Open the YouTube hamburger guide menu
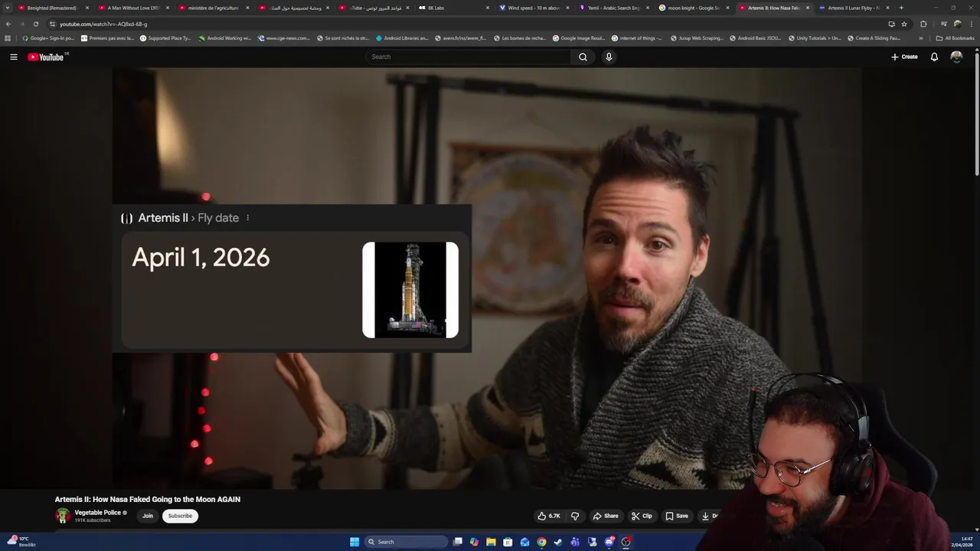This screenshot has width=980, height=551. click(x=13, y=57)
